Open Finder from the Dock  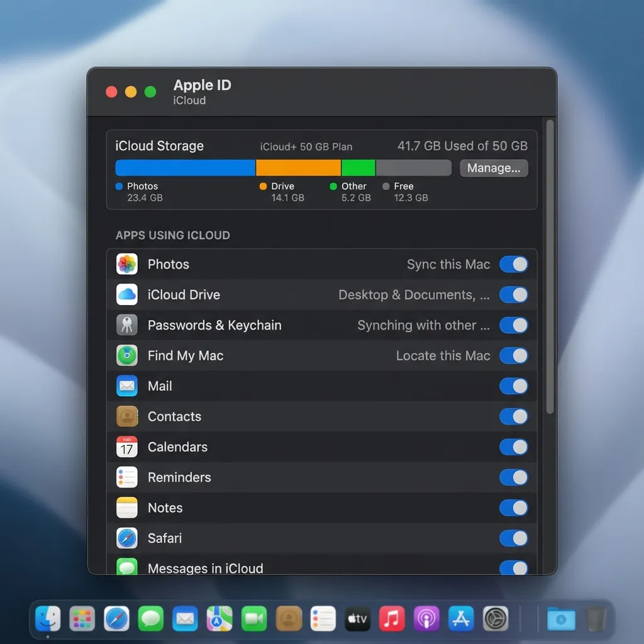tap(48, 618)
